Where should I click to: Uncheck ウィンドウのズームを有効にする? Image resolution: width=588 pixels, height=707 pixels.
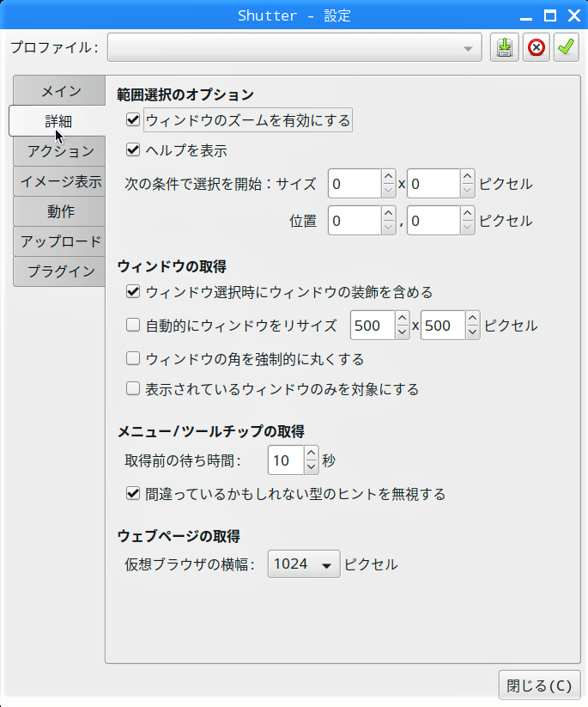pyautogui.click(x=133, y=120)
